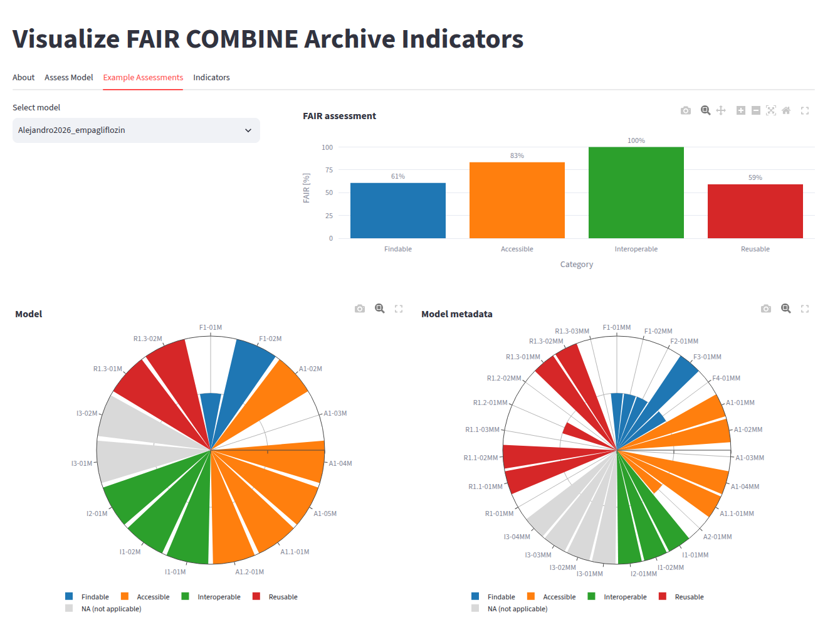840x632 pixels.
Task: Toggle Accessible series in Model metadata legend
Action: 552,597
